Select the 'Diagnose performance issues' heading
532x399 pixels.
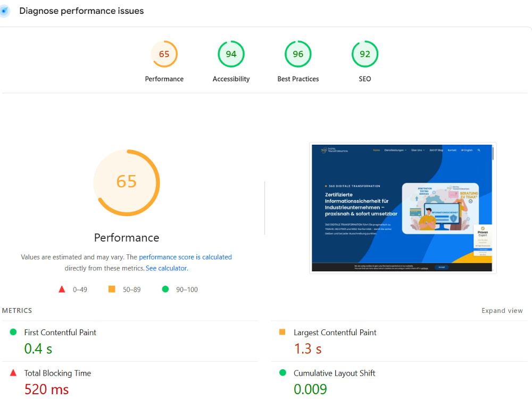point(81,11)
